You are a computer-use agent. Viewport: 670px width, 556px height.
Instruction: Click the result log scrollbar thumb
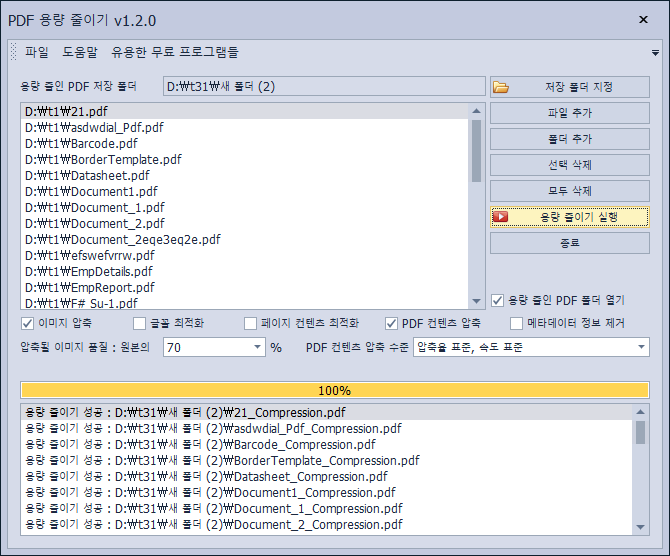[640, 432]
